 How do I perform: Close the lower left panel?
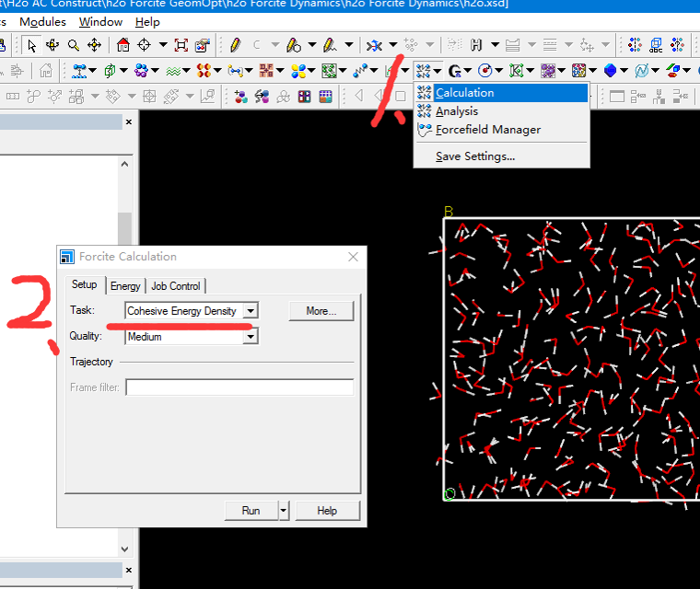[129, 570]
